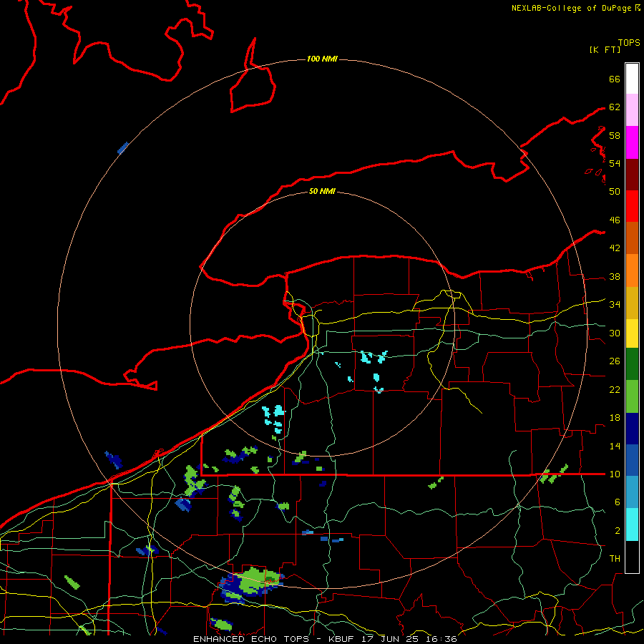
Task: Click the '22' scale value
Action: coord(615,389)
